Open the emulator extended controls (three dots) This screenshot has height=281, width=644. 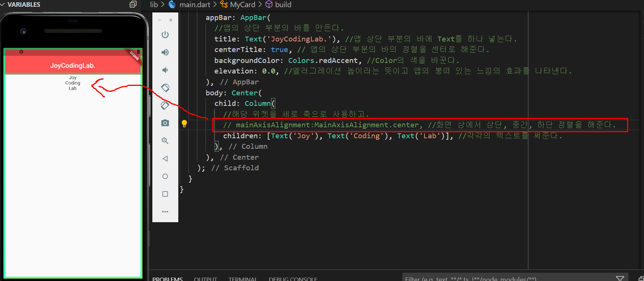(165, 212)
